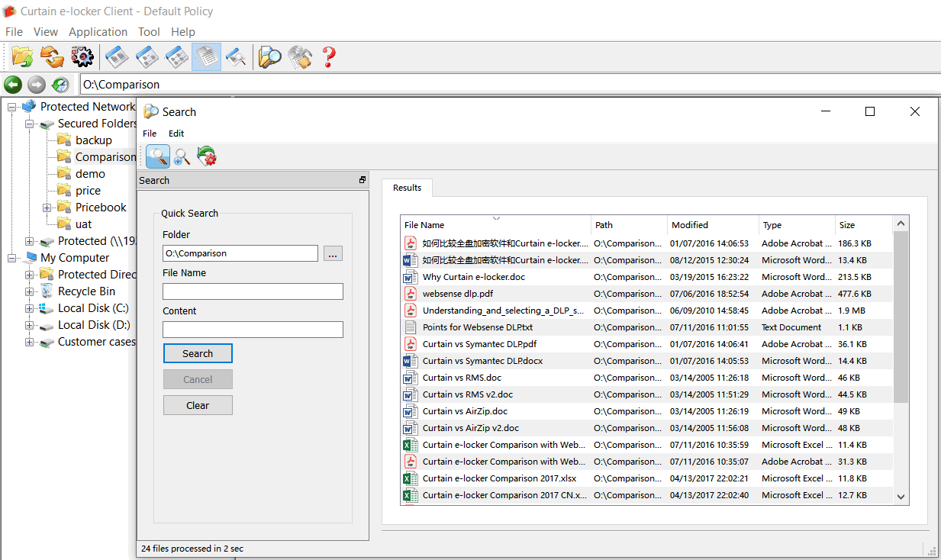
Task: Click the File Name input field
Action: [x=253, y=291]
